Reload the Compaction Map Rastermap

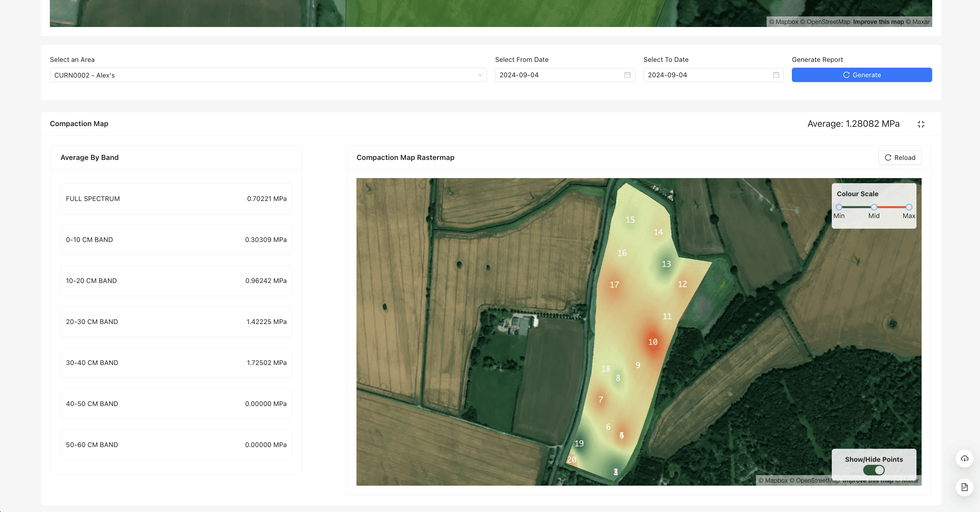coord(899,158)
